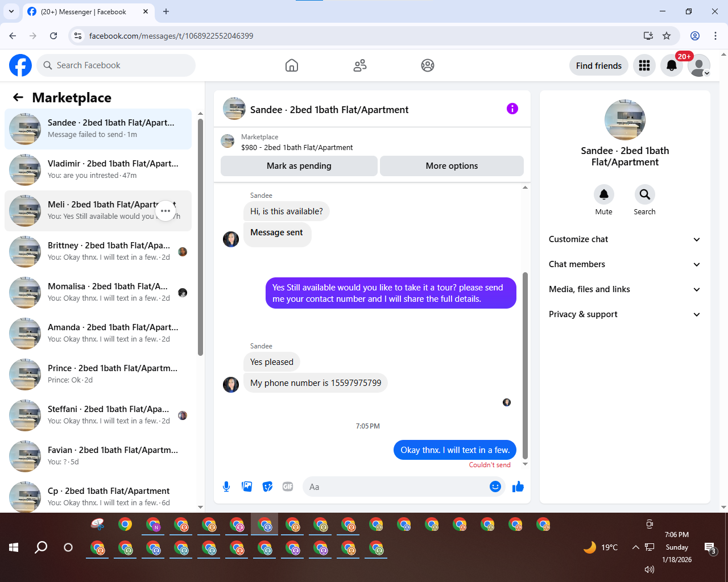Open the Facebook logo home link

20,65
